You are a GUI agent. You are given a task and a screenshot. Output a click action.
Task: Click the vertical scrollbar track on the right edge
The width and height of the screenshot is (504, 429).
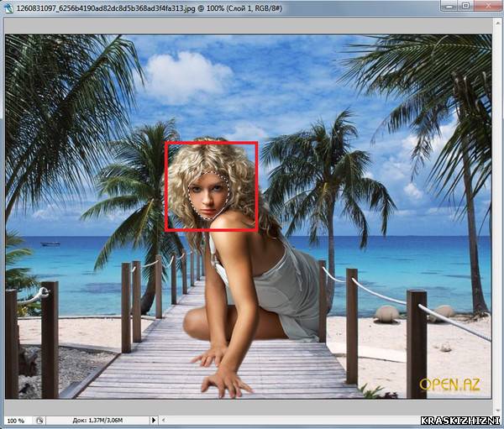point(497,215)
